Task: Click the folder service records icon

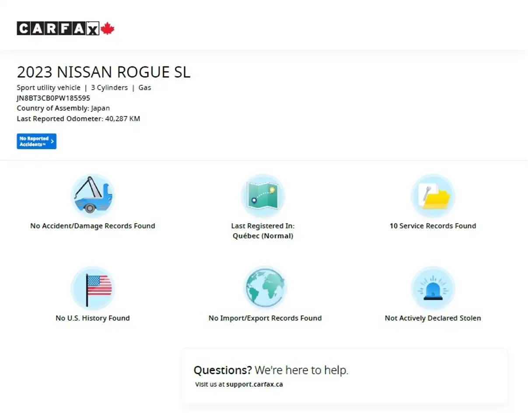Action: [x=433, y=196]
